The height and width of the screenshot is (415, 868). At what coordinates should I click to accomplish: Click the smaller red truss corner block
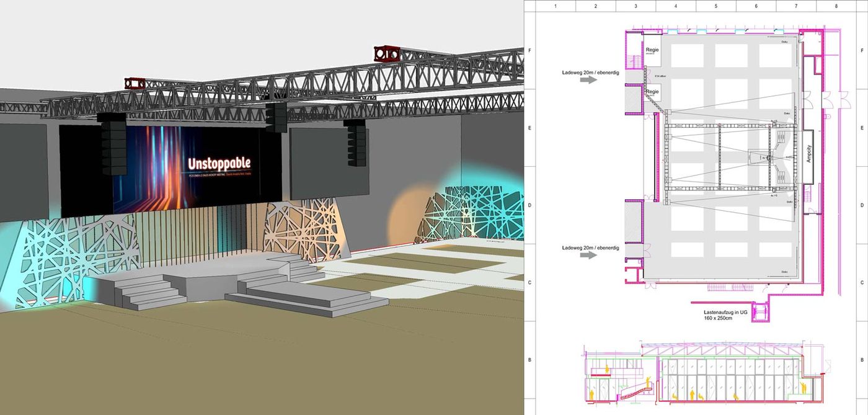click(135, 83)
